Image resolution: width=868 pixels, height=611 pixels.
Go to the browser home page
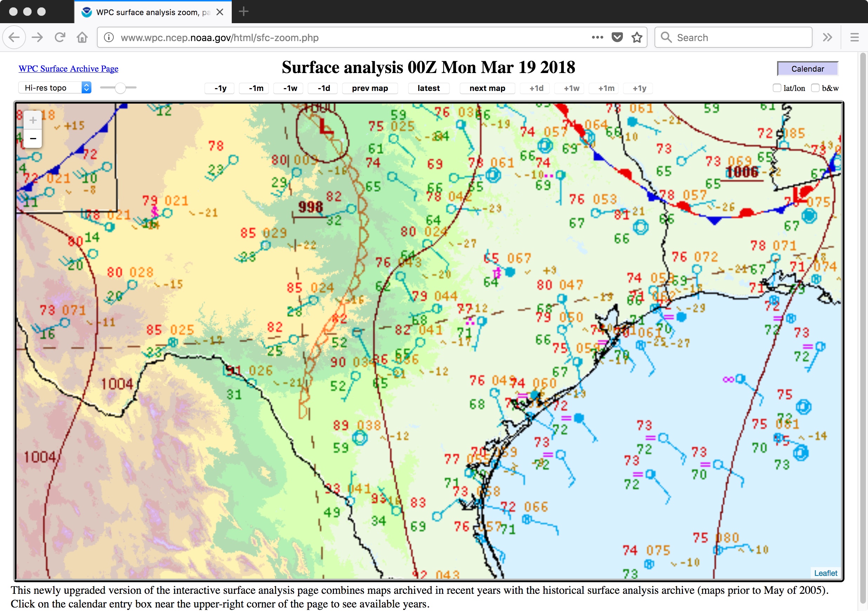click(82, 38)
